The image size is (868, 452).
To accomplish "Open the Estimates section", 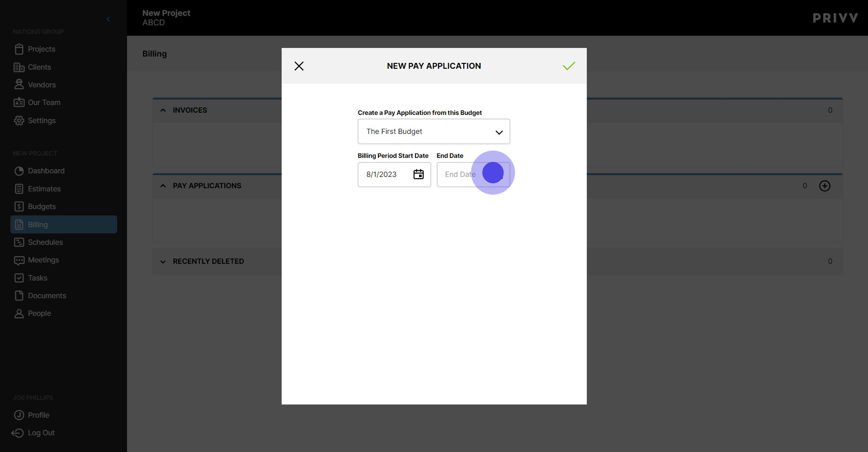I will point(44,189).
